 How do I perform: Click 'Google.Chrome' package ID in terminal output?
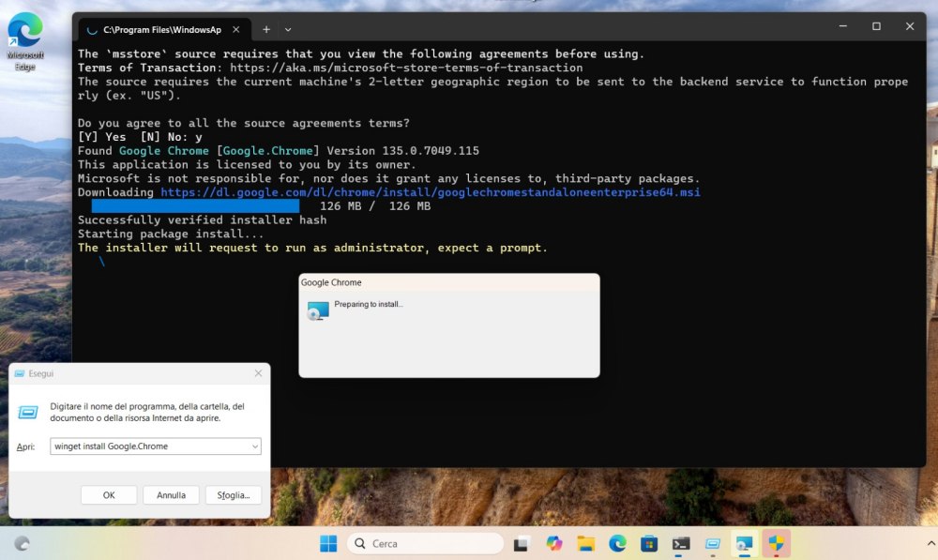(x=267, y=151)
